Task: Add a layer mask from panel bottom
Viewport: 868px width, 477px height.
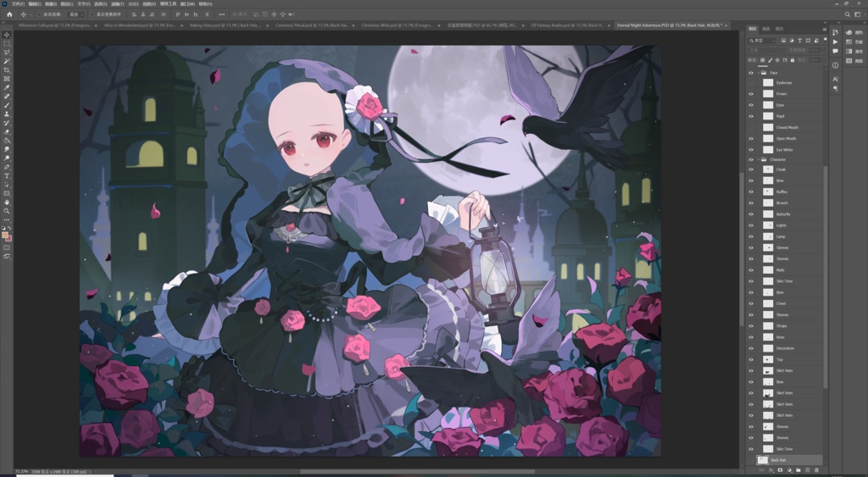Action: 780,470
